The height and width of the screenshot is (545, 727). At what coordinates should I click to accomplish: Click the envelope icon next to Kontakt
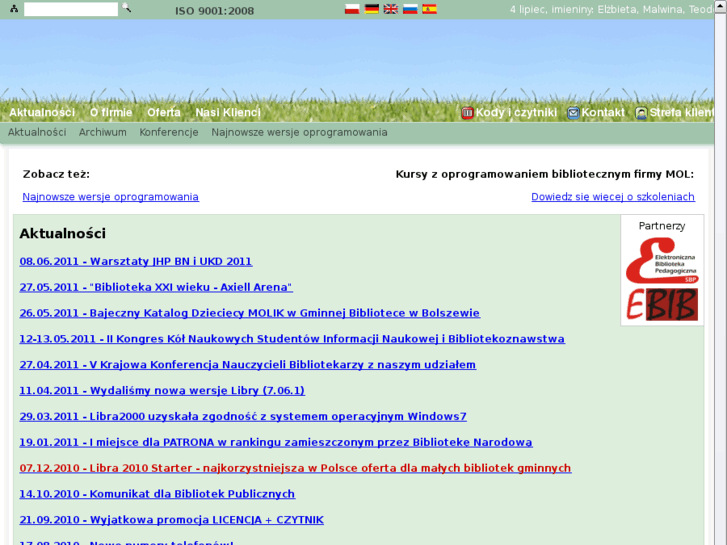point(573,113)
